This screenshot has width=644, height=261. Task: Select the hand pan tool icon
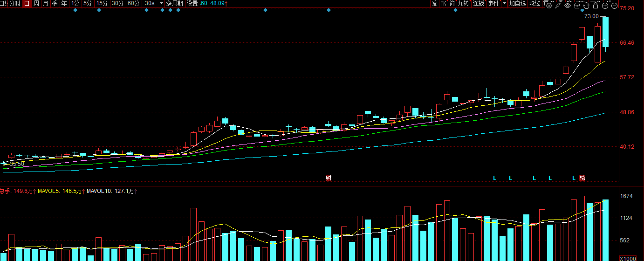pos(586,6)
